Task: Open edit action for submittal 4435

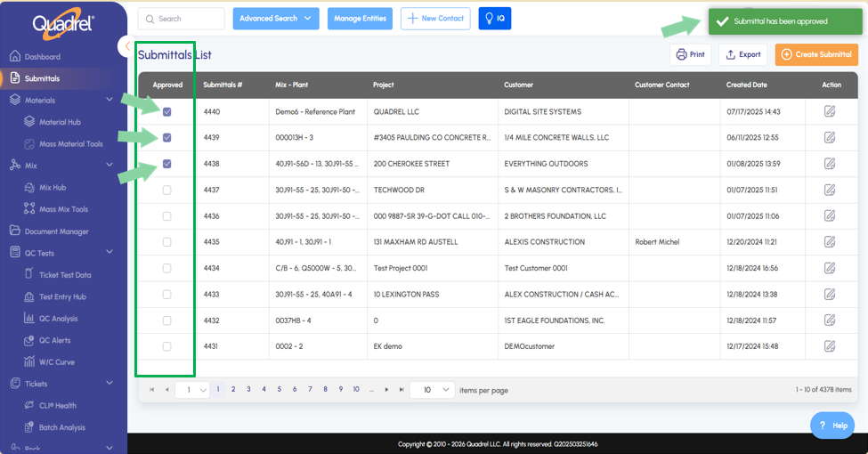Action: point(829,242)
